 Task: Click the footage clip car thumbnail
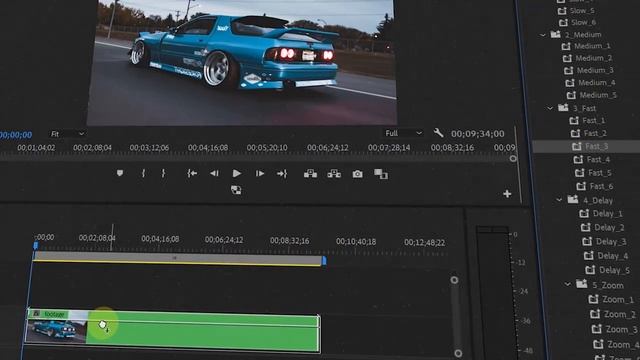56,330
